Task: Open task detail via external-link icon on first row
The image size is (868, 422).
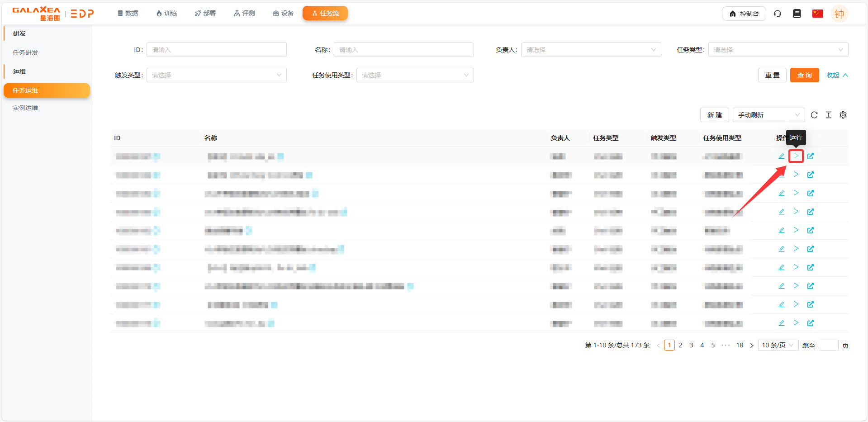Action: point(811,156)
